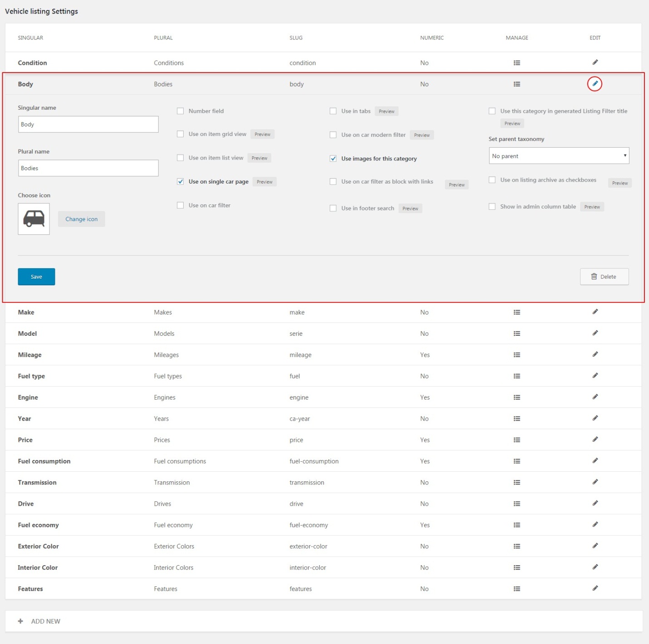Image resolution: width=649 pixels, height=644 pixels.
Task: Open the manage list icon for Transmission
Action: point(517,483)
